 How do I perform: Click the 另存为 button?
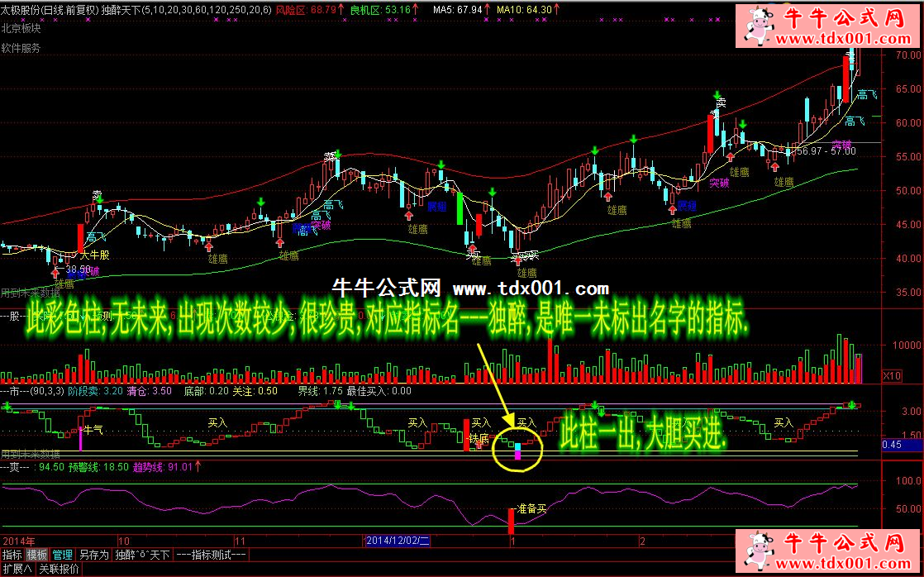point(94,555)
